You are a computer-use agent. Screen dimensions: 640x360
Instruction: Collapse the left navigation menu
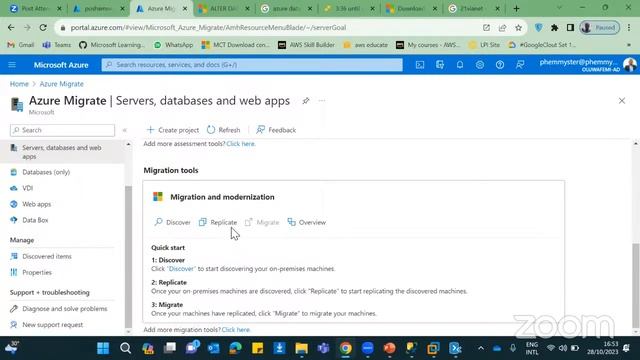click(125, 130)
